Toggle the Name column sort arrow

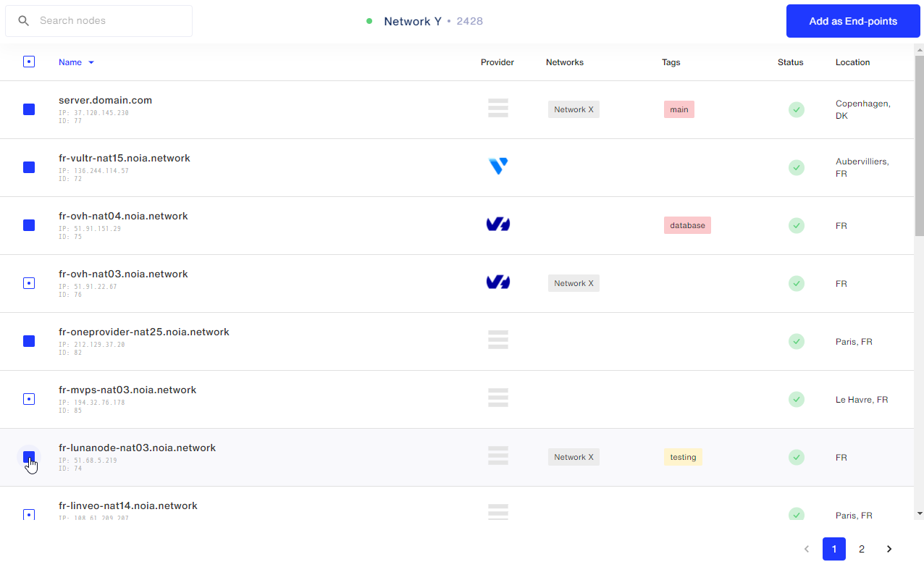[x=91, y=62]
